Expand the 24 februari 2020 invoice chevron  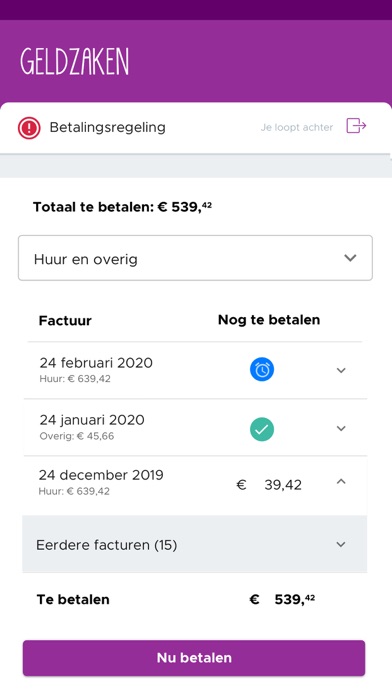(x=341, y=370)
